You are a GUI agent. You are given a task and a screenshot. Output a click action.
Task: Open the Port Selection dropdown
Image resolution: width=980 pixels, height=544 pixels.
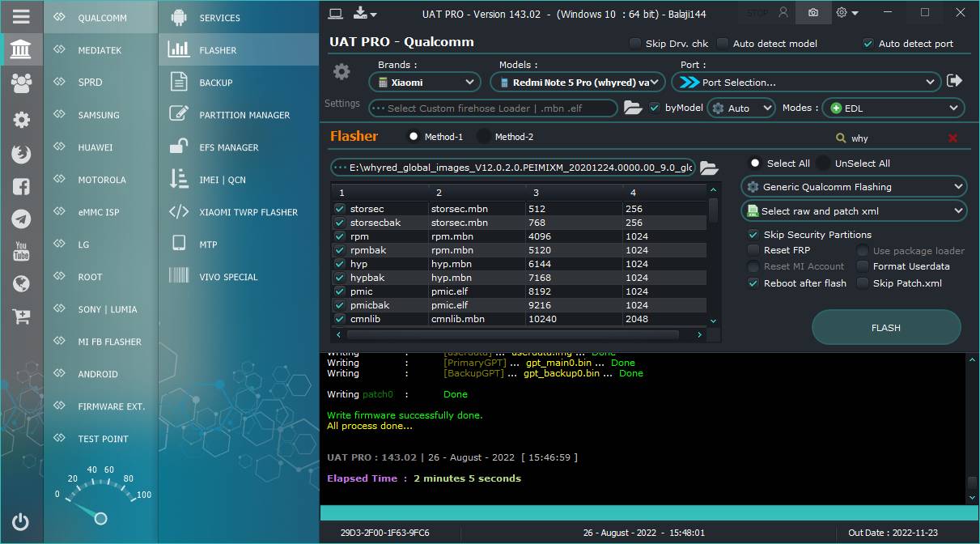pyautogui.click(x=806, y=82)
